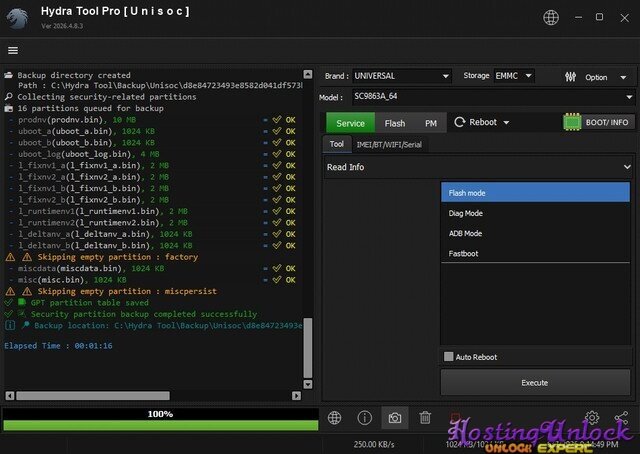The image size is (640, 454).
Task: Open the hamburger menu
Action: coord(13,50)
